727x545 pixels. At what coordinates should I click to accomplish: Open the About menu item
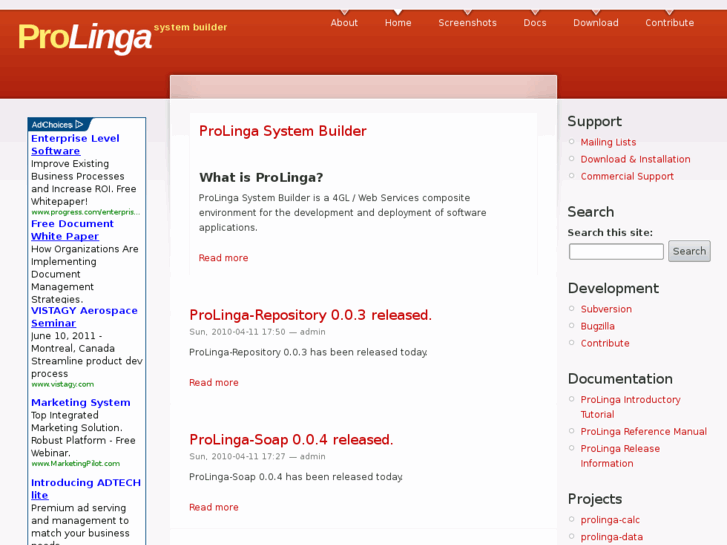click(344, 23)
